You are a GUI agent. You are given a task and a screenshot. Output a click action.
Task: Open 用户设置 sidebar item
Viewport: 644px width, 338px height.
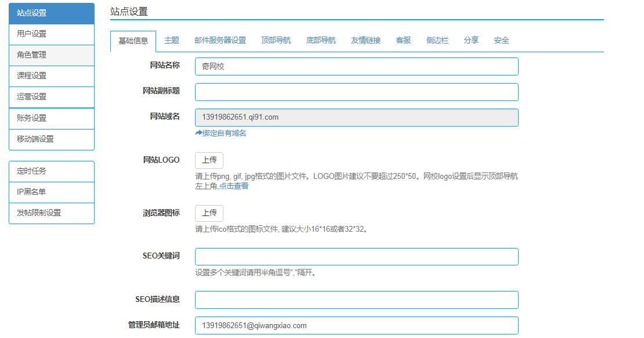point(51,34)
